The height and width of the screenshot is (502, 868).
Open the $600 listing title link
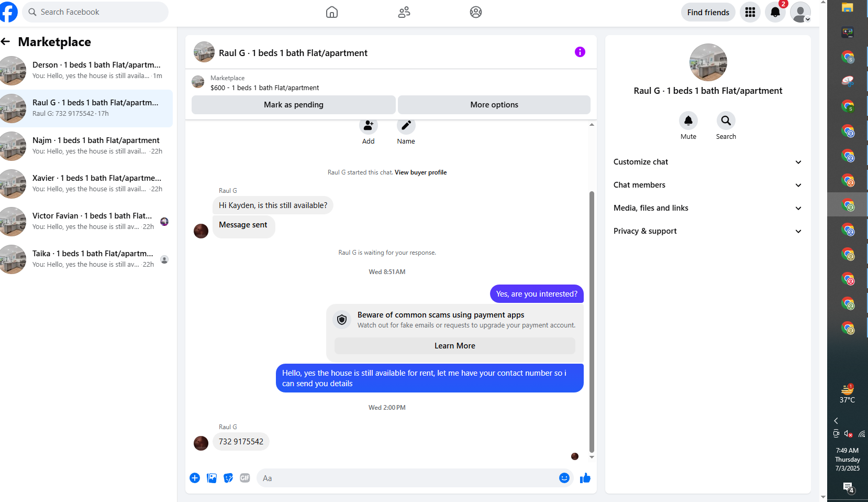coord(264,88)
